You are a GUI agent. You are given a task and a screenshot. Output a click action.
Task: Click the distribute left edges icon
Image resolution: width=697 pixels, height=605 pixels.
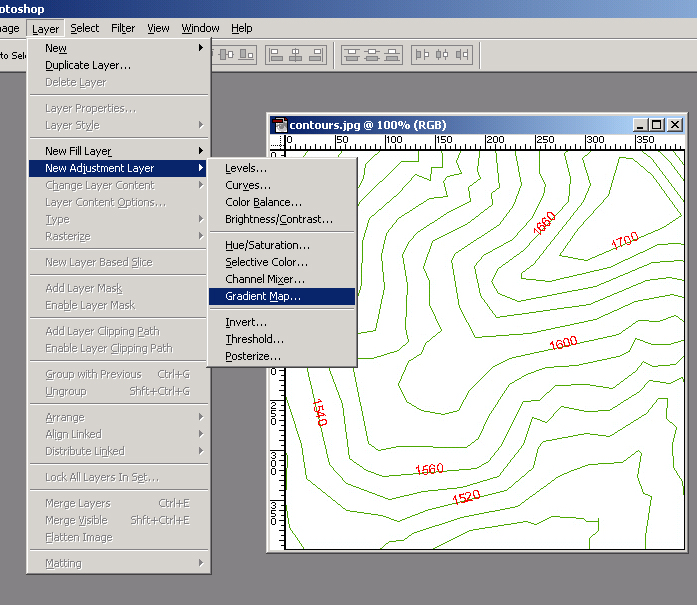pyautogui.click(x=423, y=55)
